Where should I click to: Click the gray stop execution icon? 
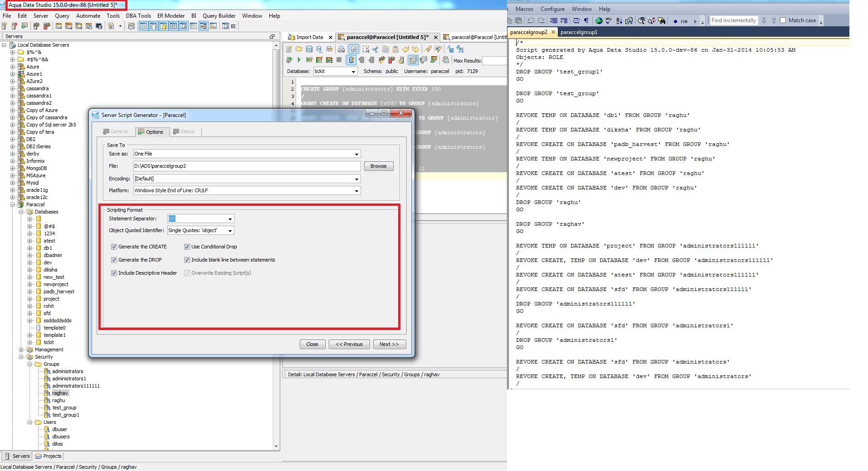339,60
